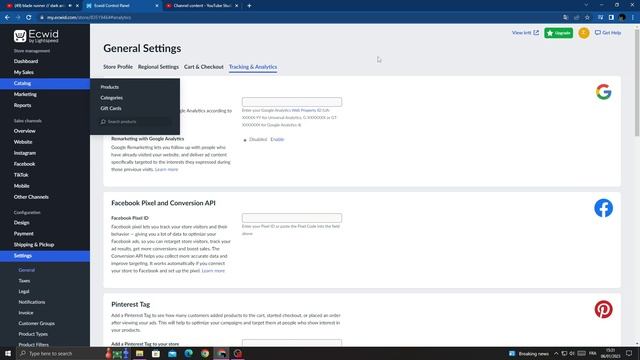Viewport: 640px width, 360px height.
Task: Click the Google Analytics ID input field
Action: (x=292, y=102)
